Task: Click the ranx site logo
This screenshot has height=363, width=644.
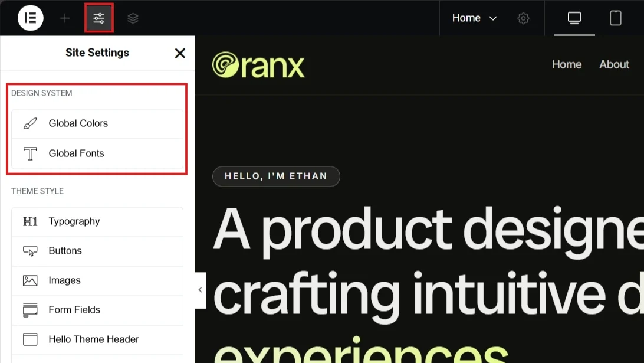Action: [258, 65]
